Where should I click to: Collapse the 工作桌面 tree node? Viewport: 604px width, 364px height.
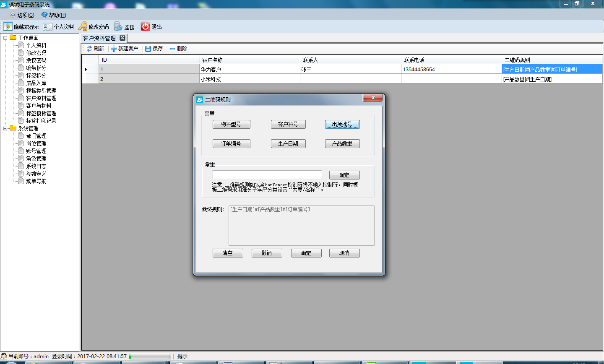(5, 38)
